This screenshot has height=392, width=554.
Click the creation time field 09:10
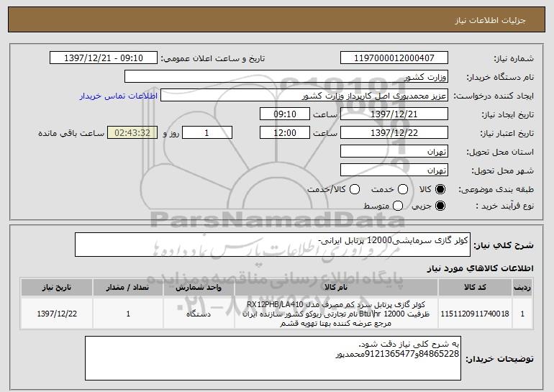pyautogui.click(x=285, y=114)
